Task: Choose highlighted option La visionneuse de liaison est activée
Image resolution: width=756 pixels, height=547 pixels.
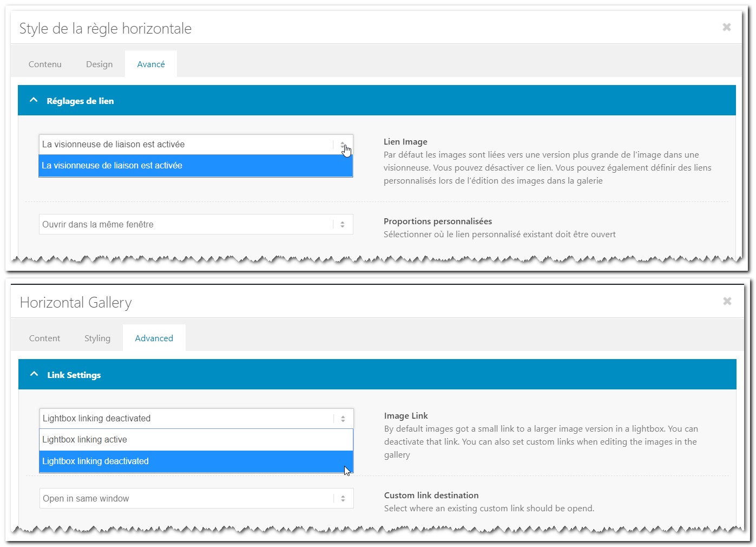Action: (196, 166)
